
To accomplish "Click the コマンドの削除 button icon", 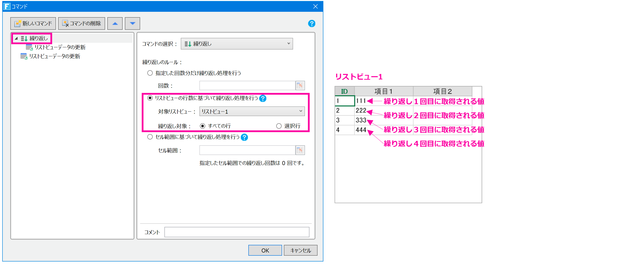I will (x=65, y=23).
